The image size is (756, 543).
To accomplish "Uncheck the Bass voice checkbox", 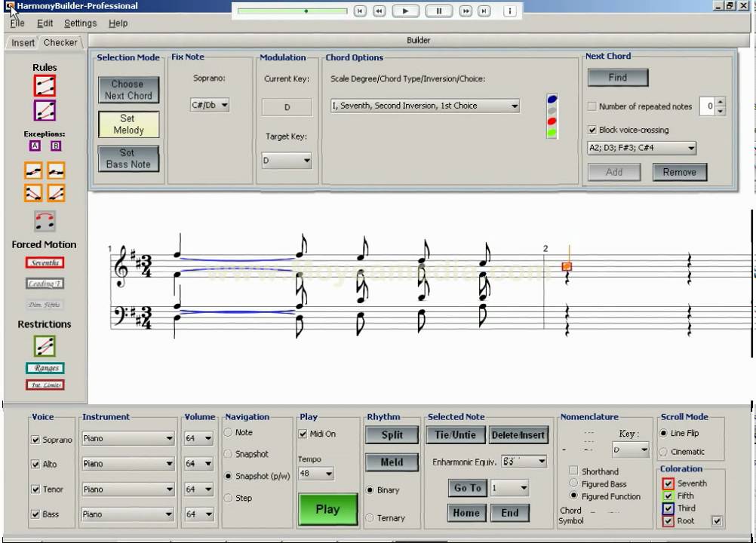I will pos(35,514).
